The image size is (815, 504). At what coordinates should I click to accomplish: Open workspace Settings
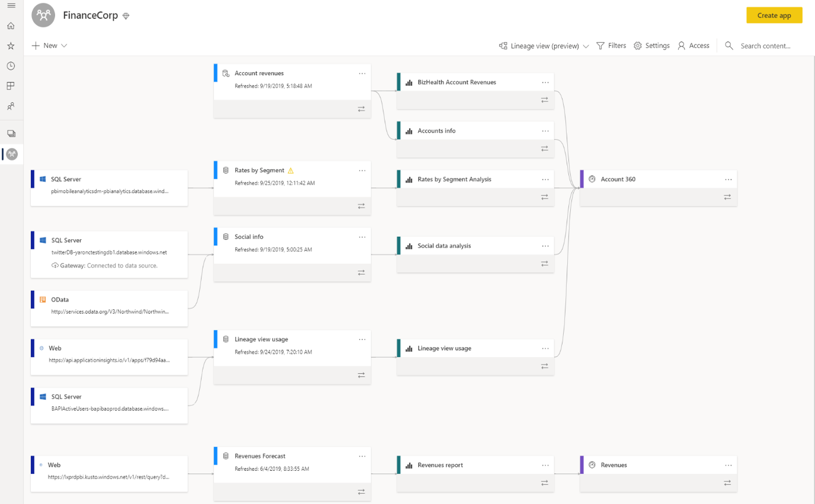pyautogui.click(x=651, y=46)
